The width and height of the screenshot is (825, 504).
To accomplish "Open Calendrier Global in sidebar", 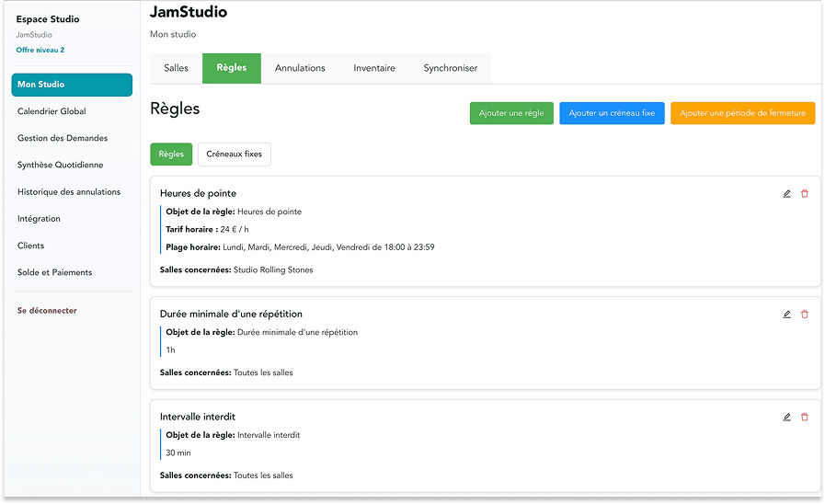I will 52,111.
